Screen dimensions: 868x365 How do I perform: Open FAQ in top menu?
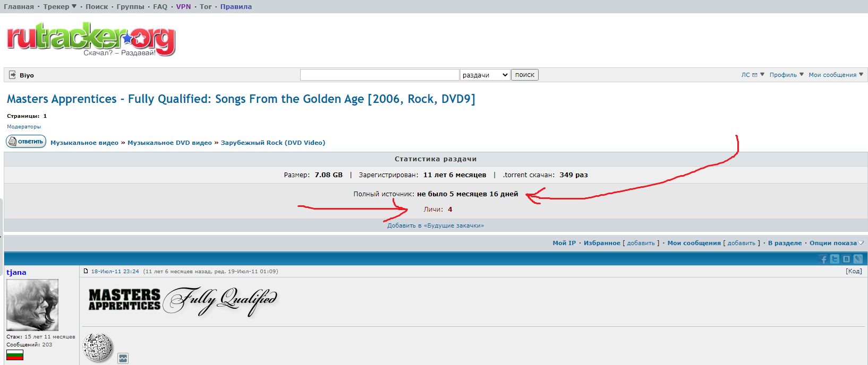coord(160,6)
